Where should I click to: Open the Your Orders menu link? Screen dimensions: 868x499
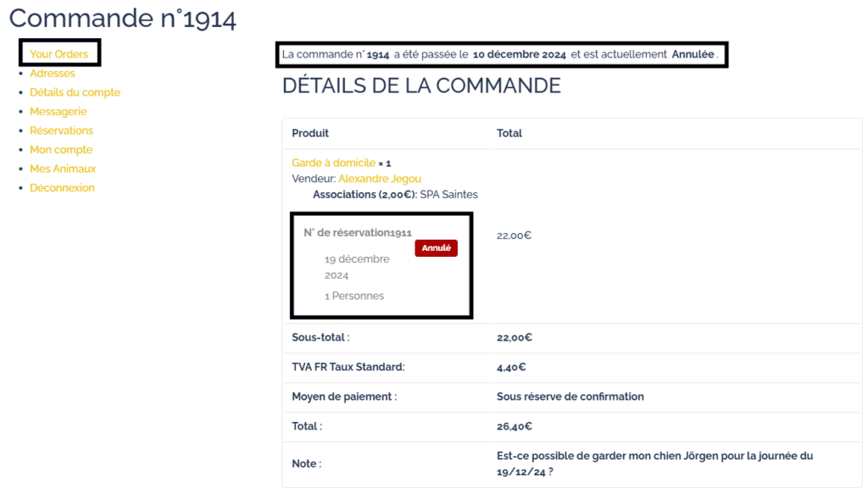[x=58, y=54]
